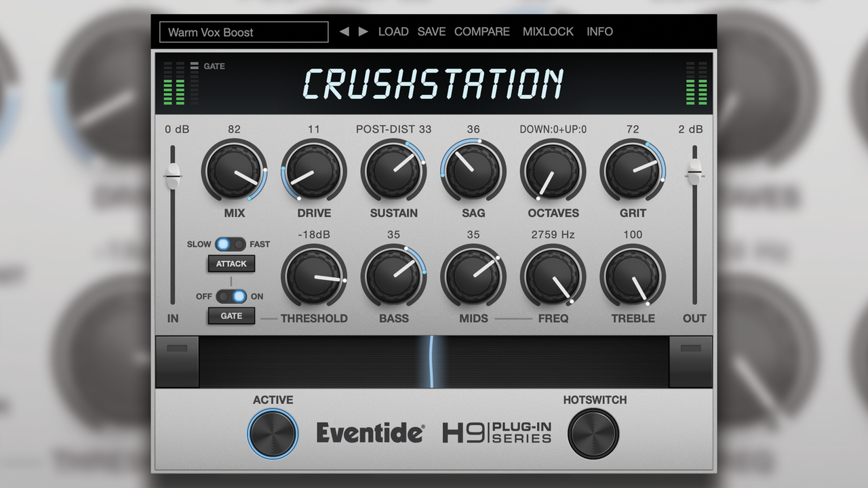
Task: Click the GRIT value 72
Action: (x=633, y=129)
